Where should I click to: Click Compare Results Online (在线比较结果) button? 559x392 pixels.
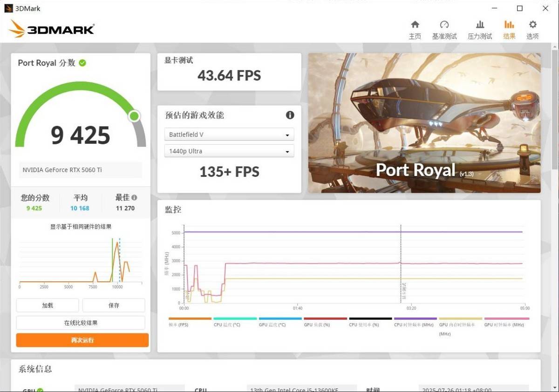[x=81, y=323]
